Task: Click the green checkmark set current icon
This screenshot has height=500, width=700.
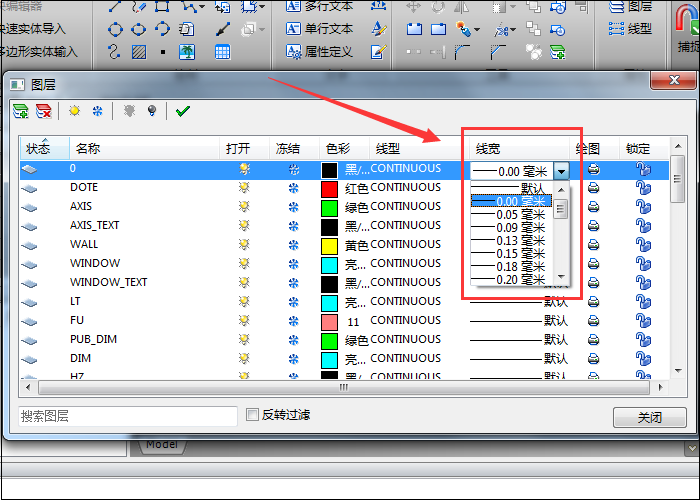Action: click(x=183, y=111)
